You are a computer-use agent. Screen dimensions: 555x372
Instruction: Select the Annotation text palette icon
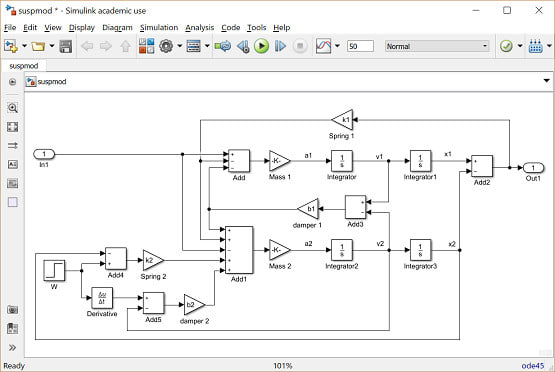[x=12, y=164]
